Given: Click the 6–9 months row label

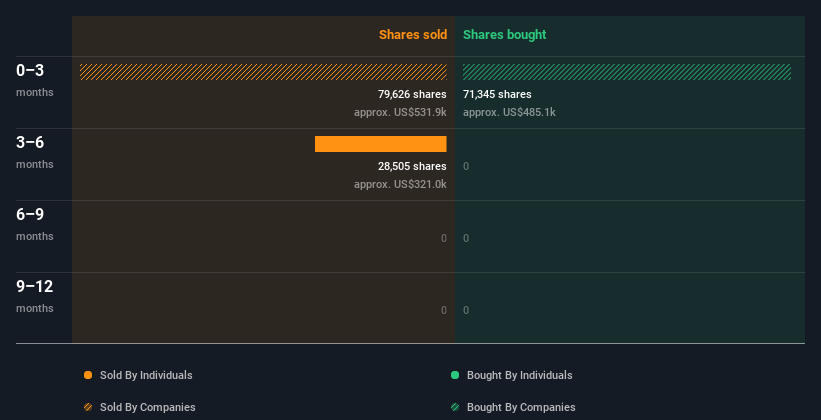Looking at the screenshot, I should click(x=35, y=224).
